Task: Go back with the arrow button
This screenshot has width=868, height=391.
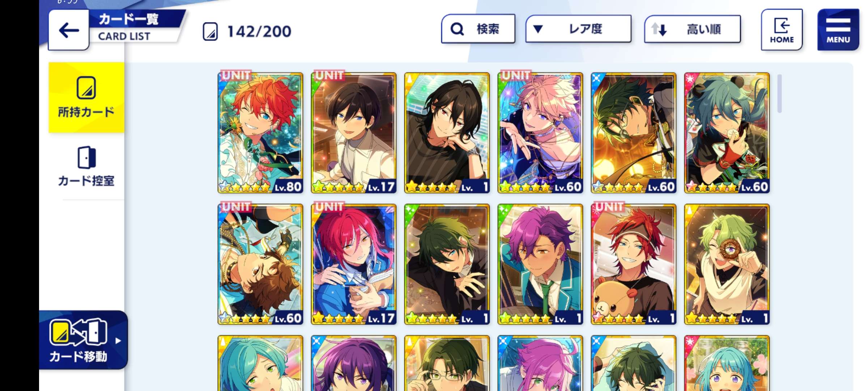Action: coord(69,30)
